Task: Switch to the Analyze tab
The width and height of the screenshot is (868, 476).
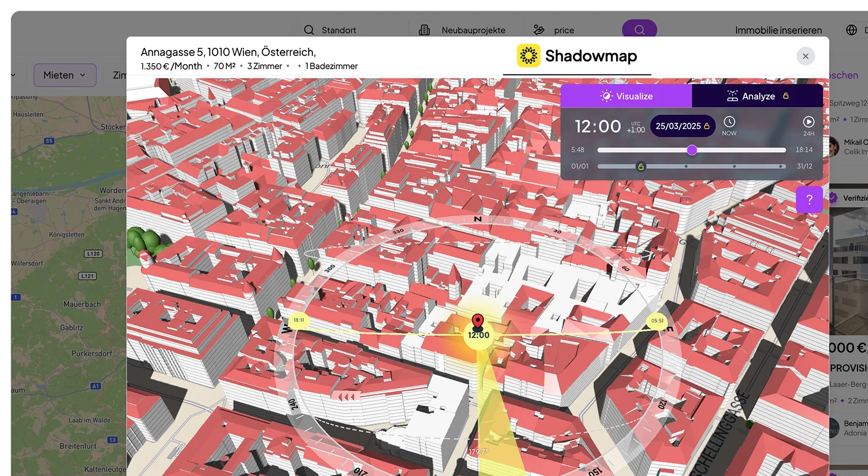Action: (758, 96)
